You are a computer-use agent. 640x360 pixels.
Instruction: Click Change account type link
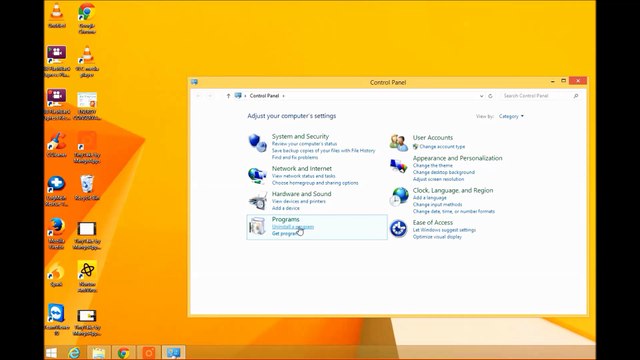(442, 147)
